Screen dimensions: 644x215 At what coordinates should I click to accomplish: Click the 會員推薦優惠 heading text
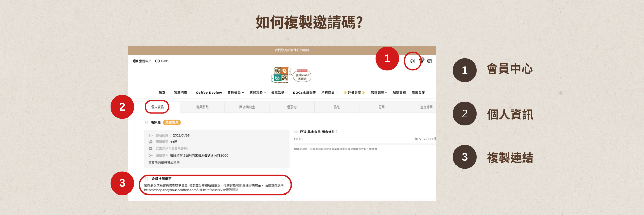(161, 179)
